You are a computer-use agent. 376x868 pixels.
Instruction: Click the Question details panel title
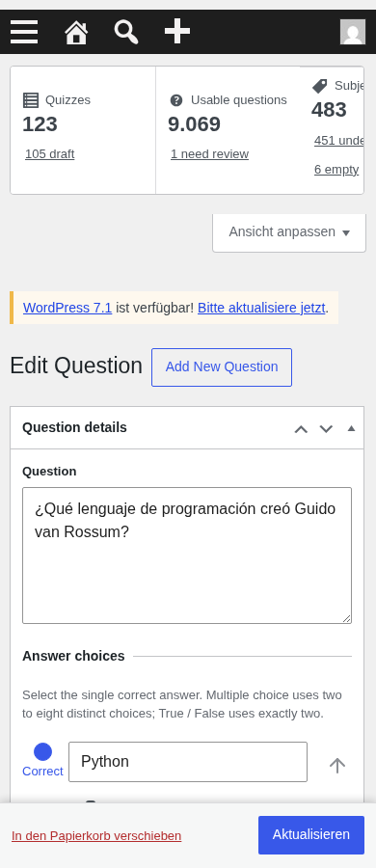coord(75,427)
